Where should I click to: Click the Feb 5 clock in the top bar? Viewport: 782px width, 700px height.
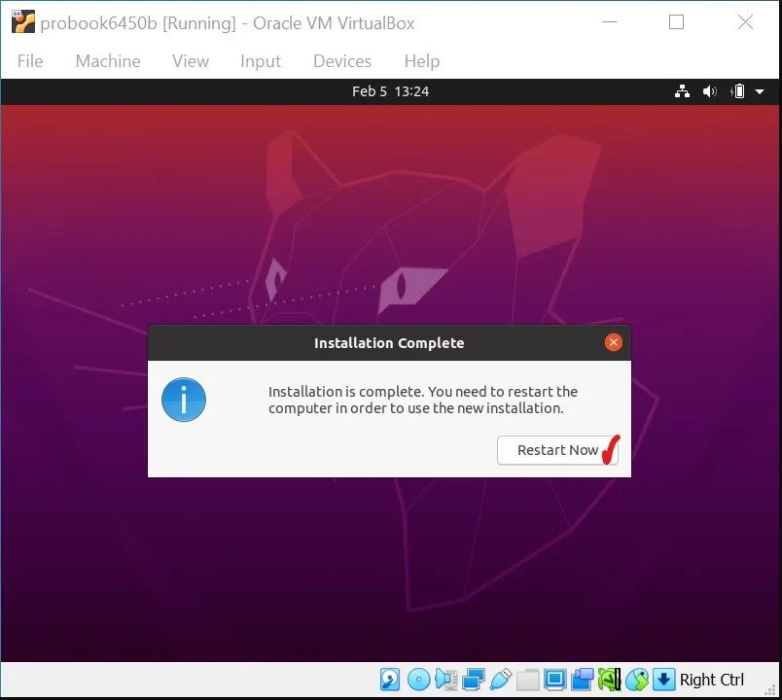tap(391, 91)
